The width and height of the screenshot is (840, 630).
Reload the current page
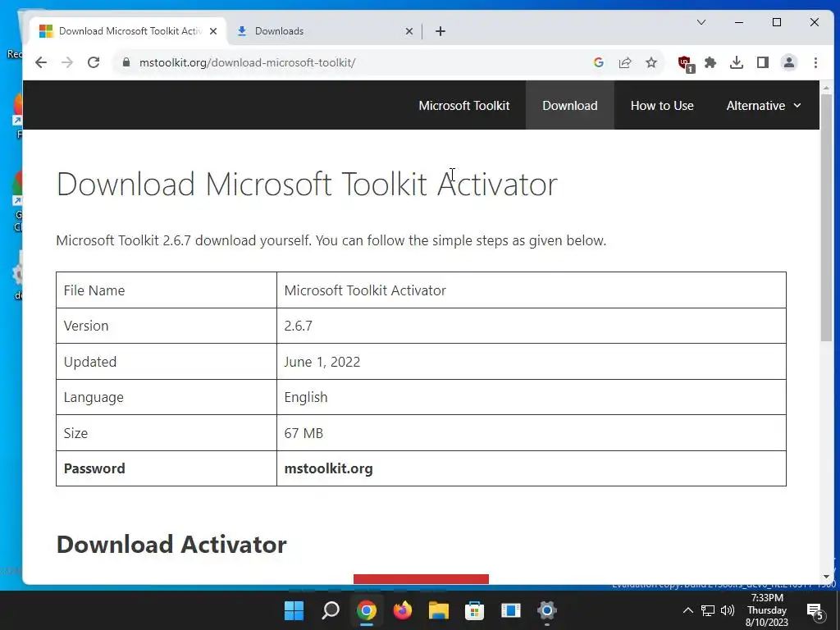94,62
